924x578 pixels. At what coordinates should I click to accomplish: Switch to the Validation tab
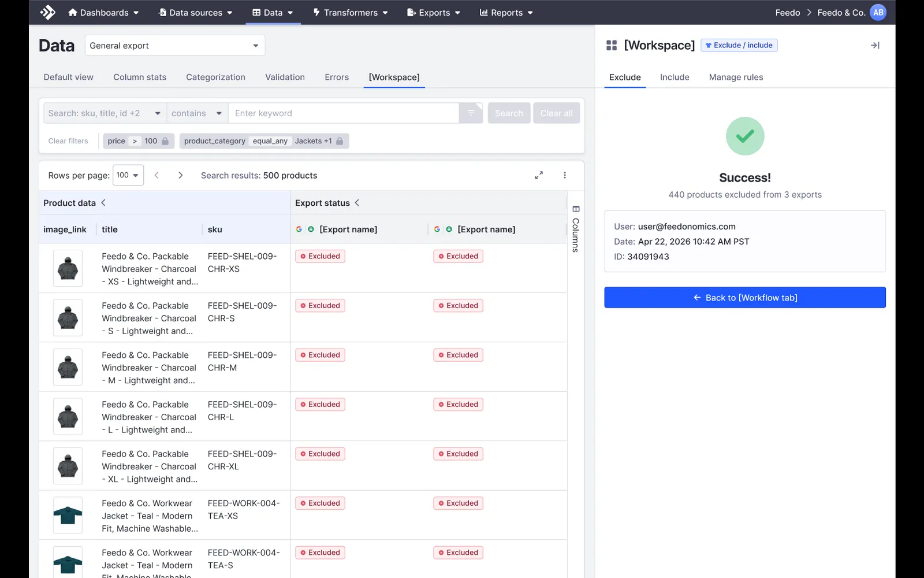[x=285, y=77]
